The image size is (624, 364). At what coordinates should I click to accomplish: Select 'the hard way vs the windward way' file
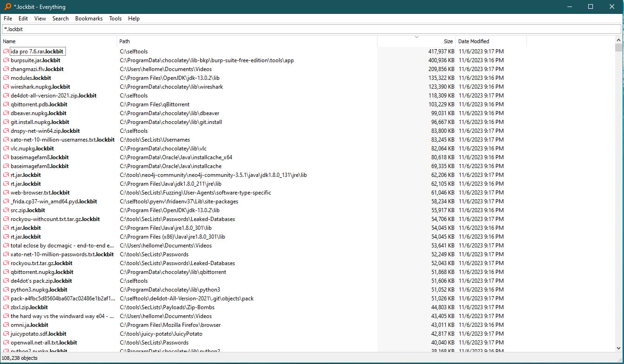click(x=62, y=316)
